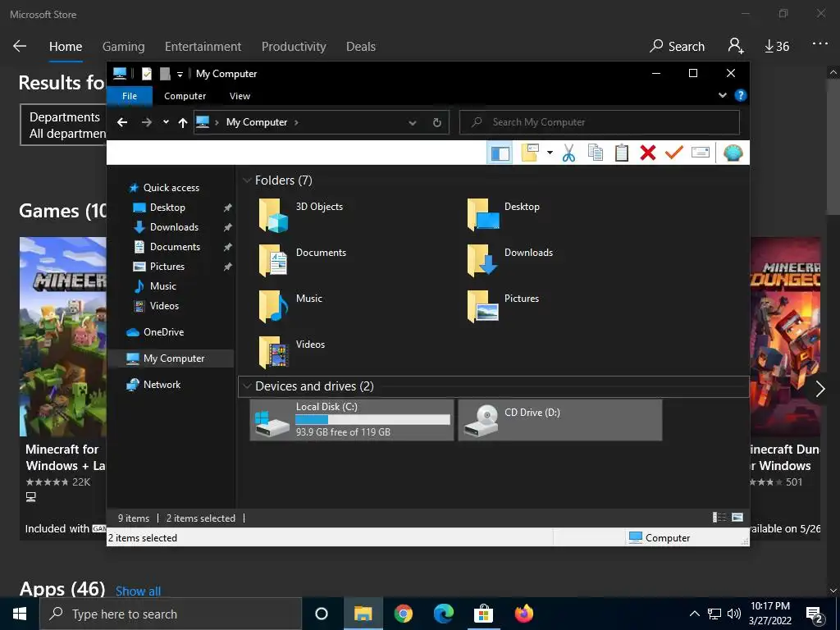Click the Search My Computer field
The width and height of the screenshot is (840, 630).
point(600,122)
